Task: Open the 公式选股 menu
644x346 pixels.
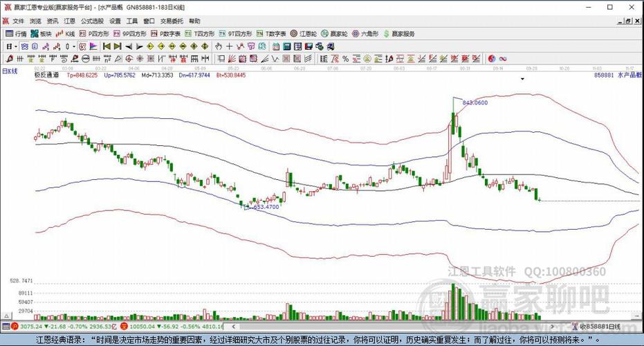Action: [92, 21]
